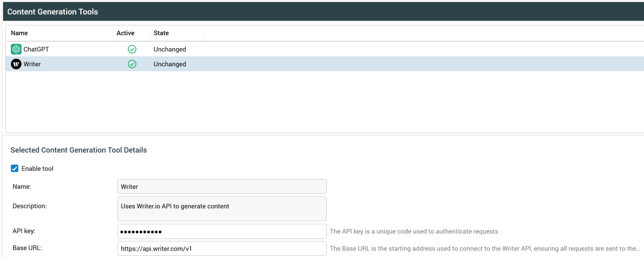Click the Unchanged state of ChatGPT
This screenshot has height=258, width=644.
coord(170,49)
